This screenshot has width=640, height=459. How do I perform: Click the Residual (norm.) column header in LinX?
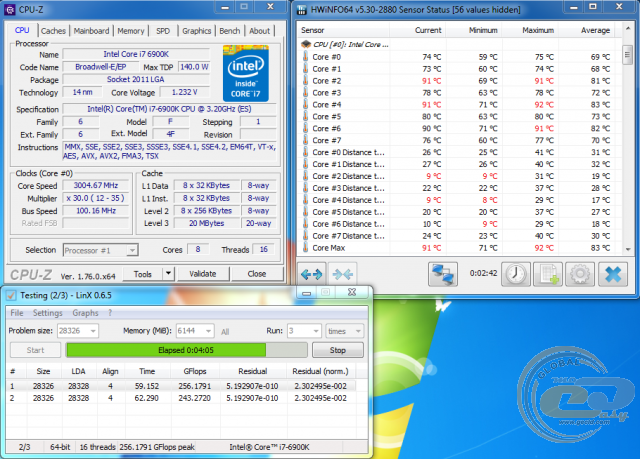click(320, 371)
